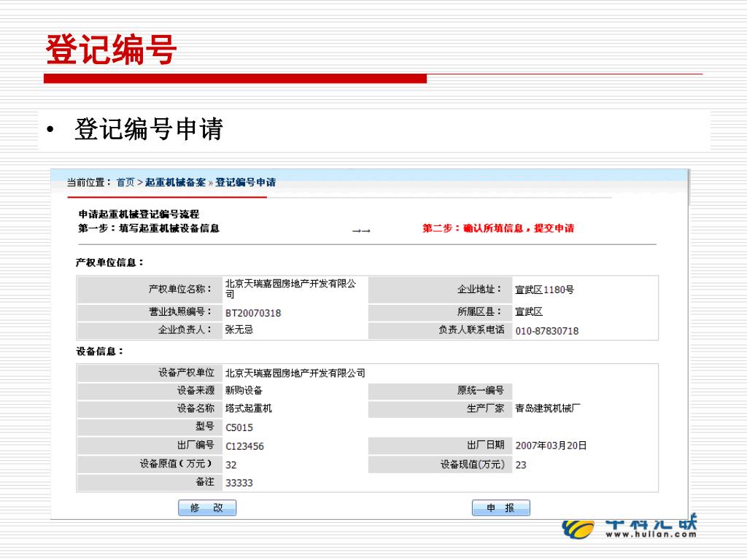Click the 负责人联系电话 field label
This screenshot has width=747, height=560.
(471, 330)
